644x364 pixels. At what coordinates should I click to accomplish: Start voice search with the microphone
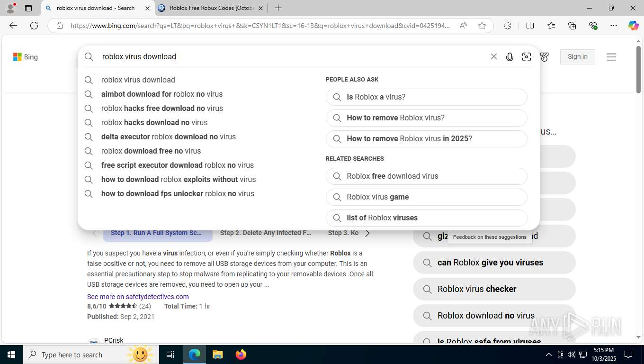[510, 57]
